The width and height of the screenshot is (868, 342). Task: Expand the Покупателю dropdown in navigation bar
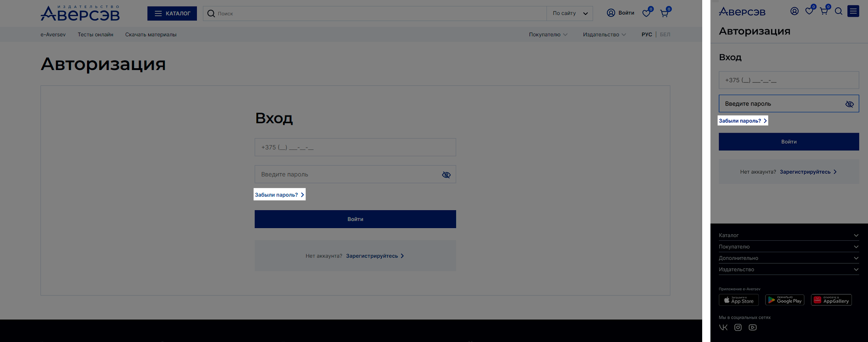tap(548, 35)
